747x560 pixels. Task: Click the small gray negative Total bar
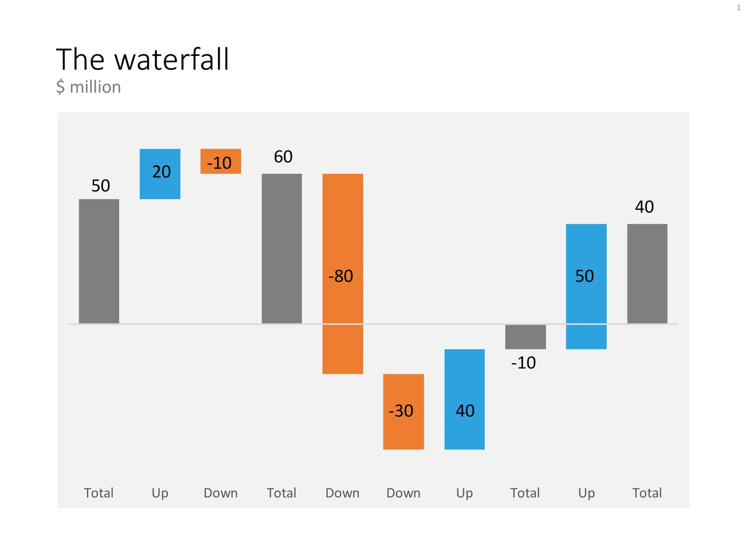tap(525, 337)
